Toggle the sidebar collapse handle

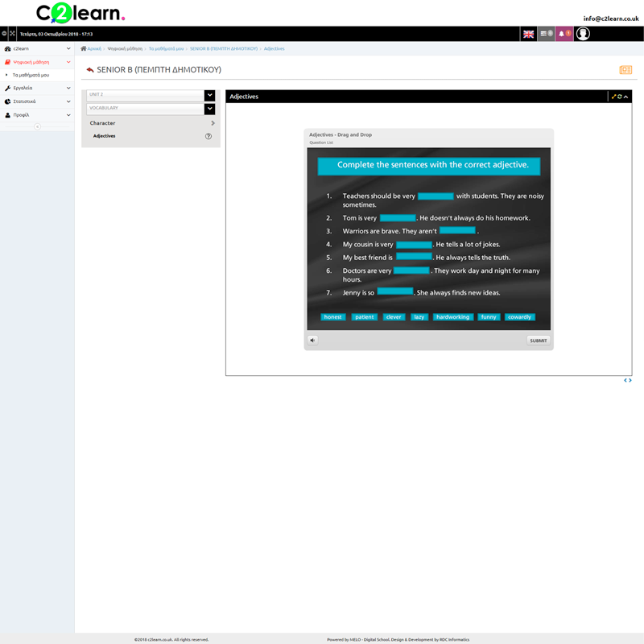(x=37, y=126)
